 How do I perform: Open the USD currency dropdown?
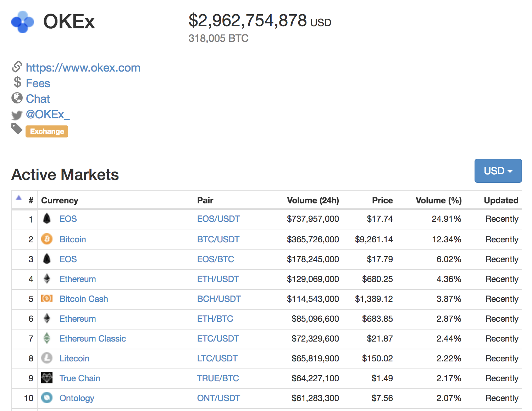tap(498, 171)
